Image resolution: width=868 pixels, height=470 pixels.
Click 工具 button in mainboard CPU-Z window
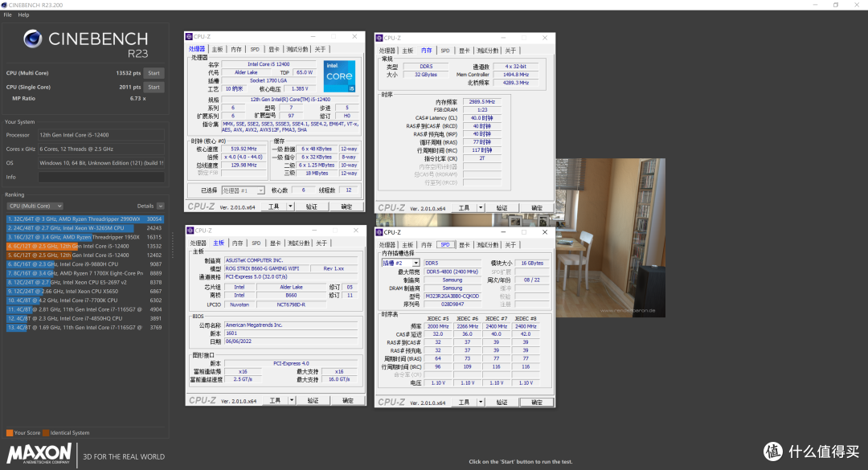(x=275, y=400)
